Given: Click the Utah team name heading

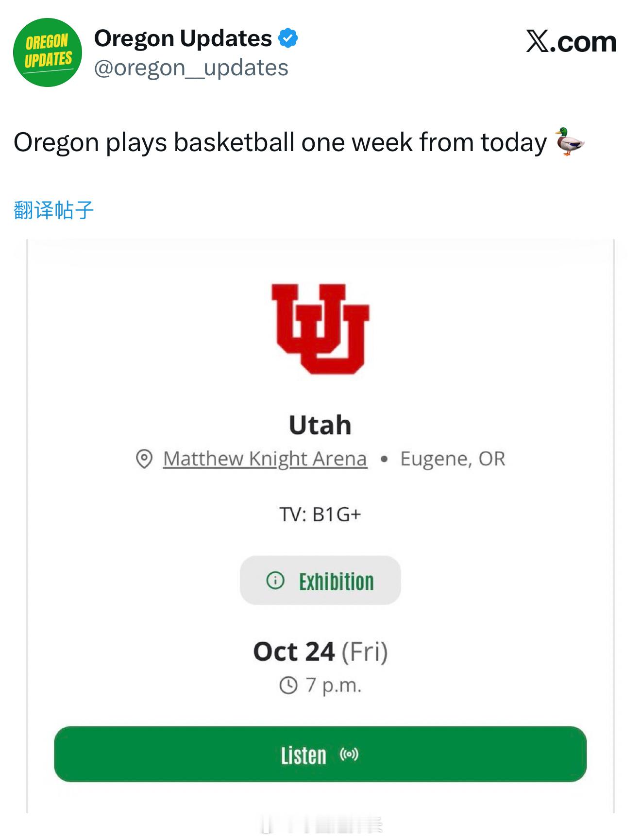Looking at the screenshot, I should coord(320,425).
